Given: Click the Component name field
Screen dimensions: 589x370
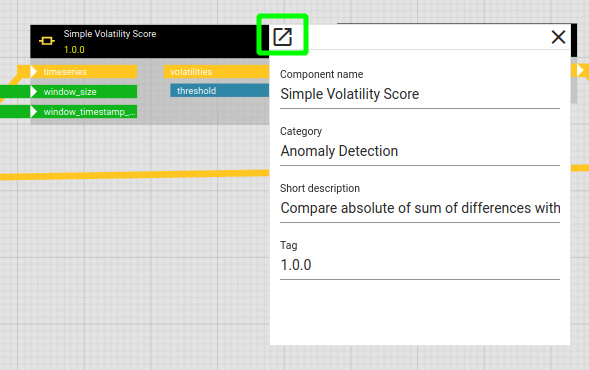Looking at the screenshot, I should click(420, 94).
